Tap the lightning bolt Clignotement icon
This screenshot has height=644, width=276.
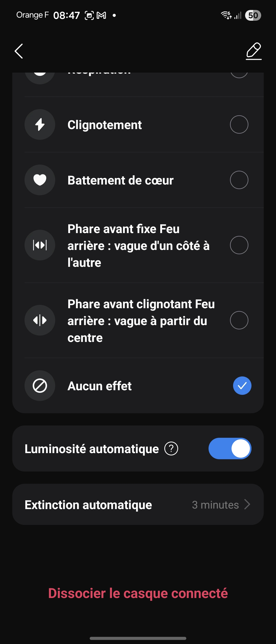pyautogui.click(x=40, y=125)
